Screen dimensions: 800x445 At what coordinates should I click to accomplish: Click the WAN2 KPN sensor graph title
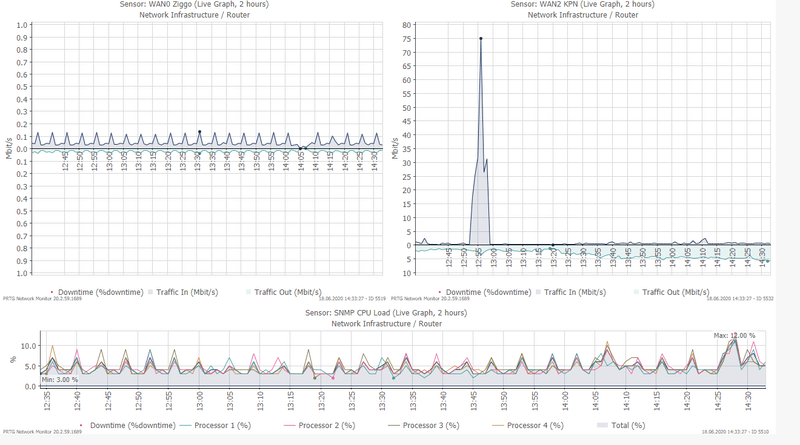(582, 4)
